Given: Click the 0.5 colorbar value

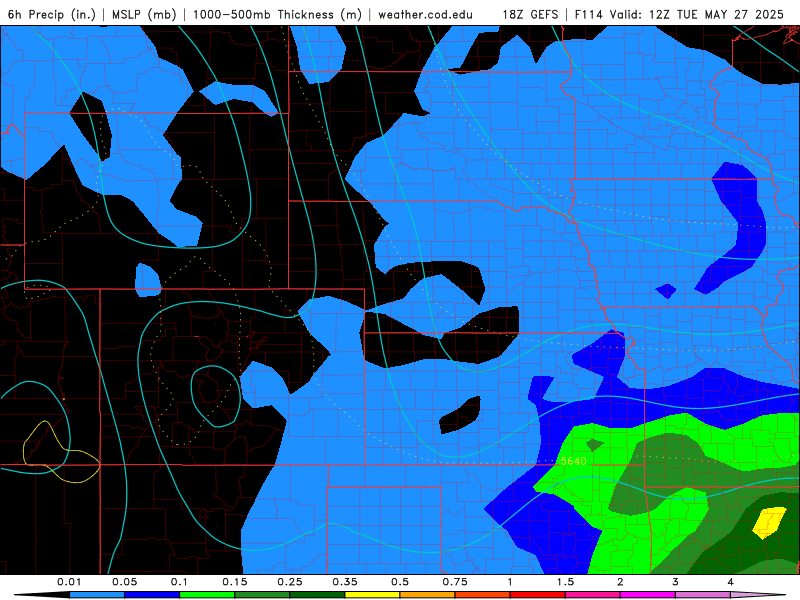Looking at the screenshot, I should coord(400,582).
